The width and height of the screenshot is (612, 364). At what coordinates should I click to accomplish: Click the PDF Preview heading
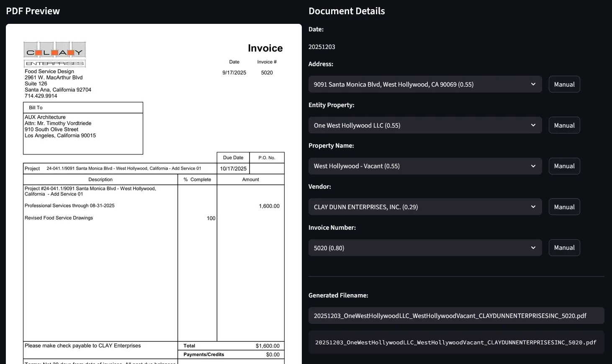[33, 11]
